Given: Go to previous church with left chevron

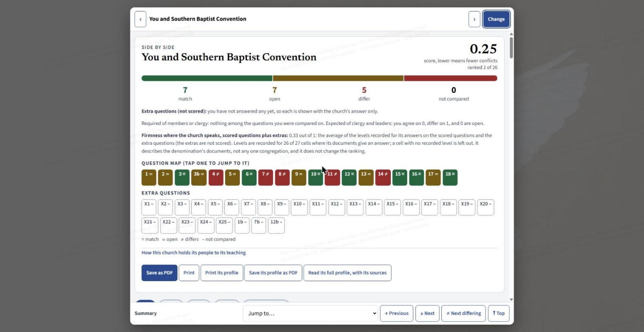Looking at the screenshot, I should coord(140,19).
